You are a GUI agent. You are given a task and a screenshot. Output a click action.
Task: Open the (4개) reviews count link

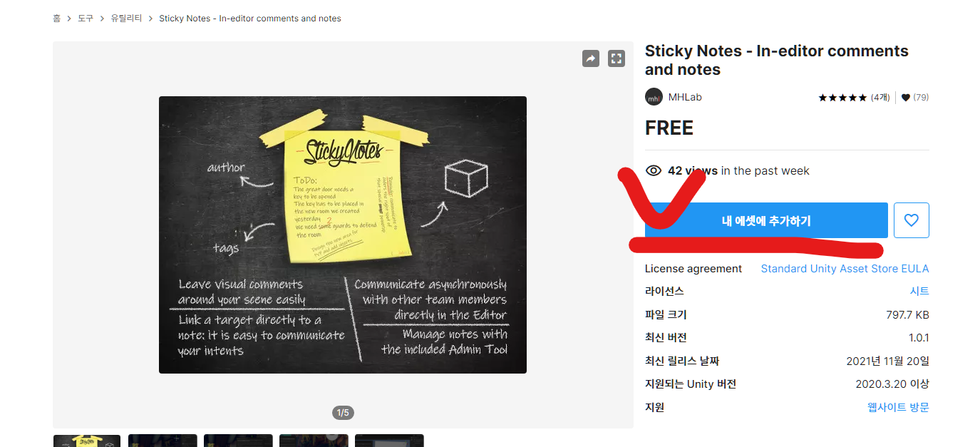tap(880, 98)
